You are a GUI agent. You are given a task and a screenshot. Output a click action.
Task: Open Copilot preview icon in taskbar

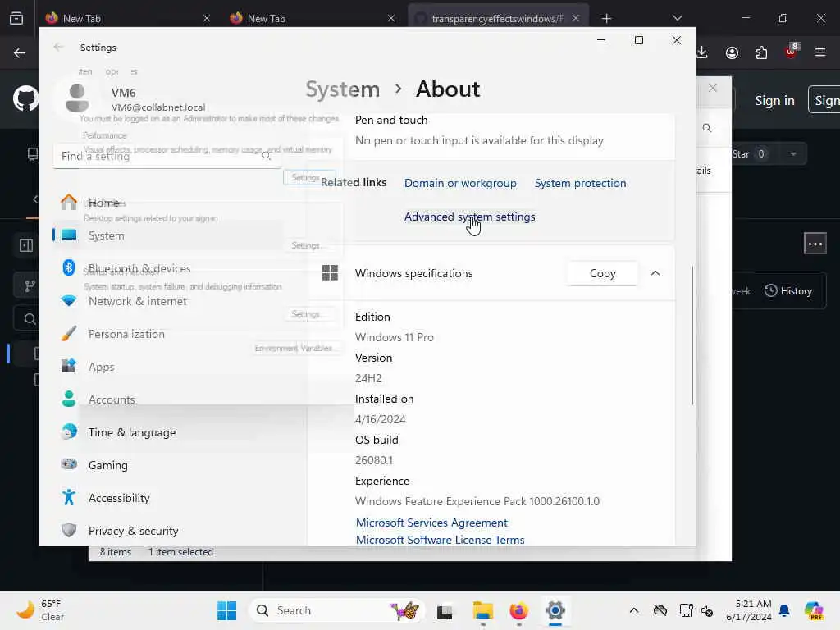(815, 610)
